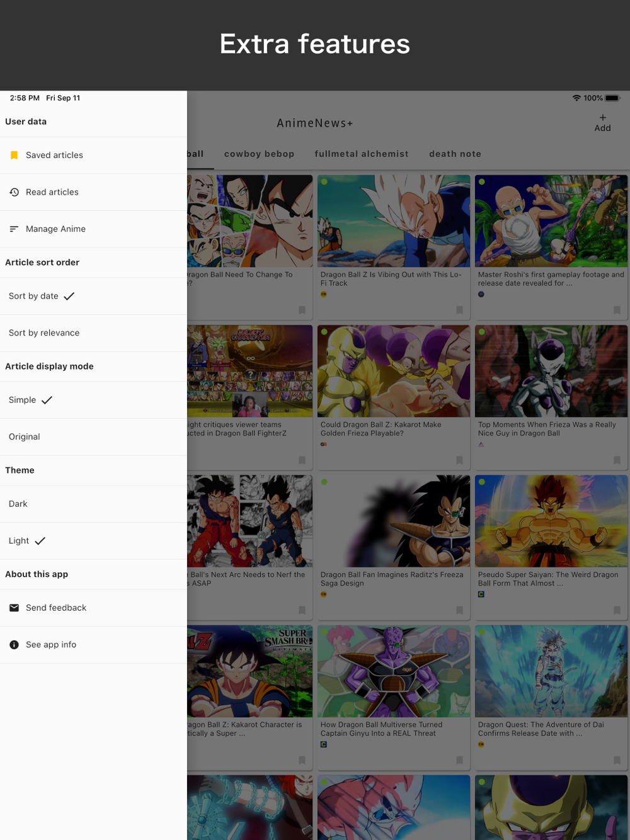This screenshot has width=630, height=840.
Task: Bookmark the Captain Ginyu article
Action: tap(459, 760)
